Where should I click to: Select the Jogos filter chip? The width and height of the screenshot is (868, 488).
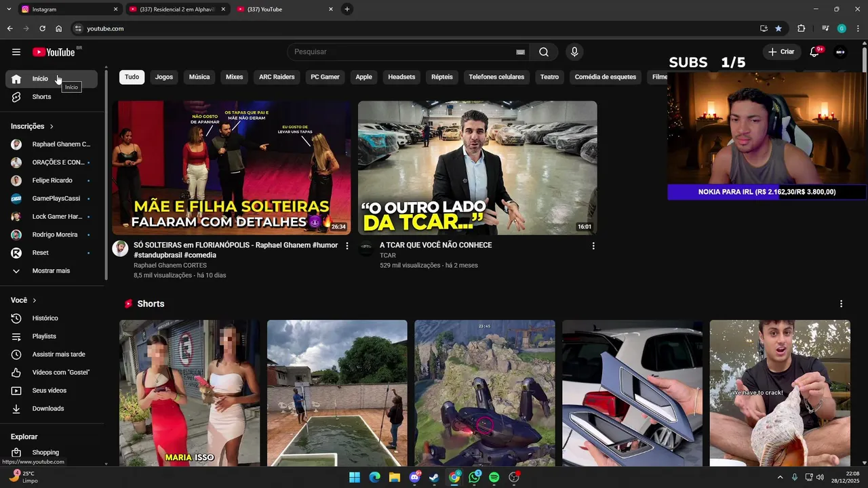tap(164, 77)
